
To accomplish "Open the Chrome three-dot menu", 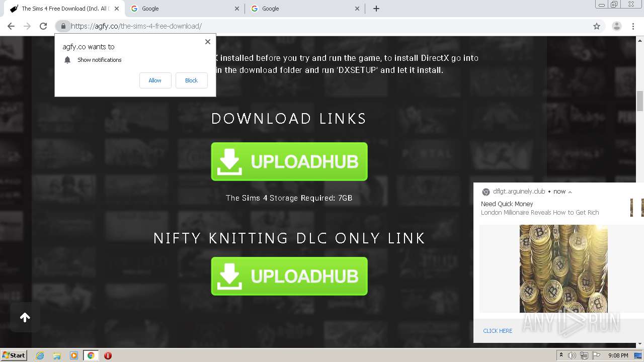I will coord(632,26).
